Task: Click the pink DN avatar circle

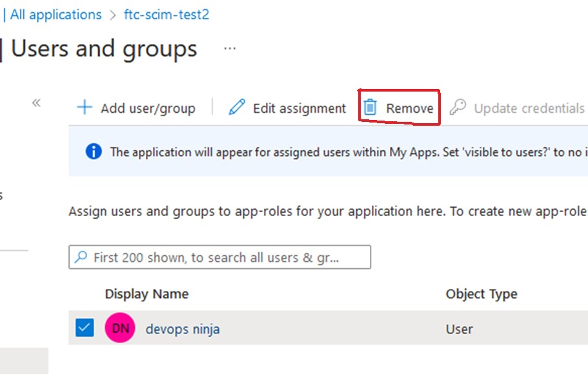Action: pyautogui.click(x=120, y=329)
